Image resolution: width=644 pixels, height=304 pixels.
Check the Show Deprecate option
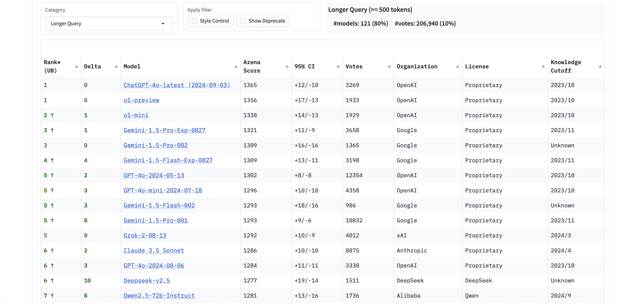(x=243, y=21)
